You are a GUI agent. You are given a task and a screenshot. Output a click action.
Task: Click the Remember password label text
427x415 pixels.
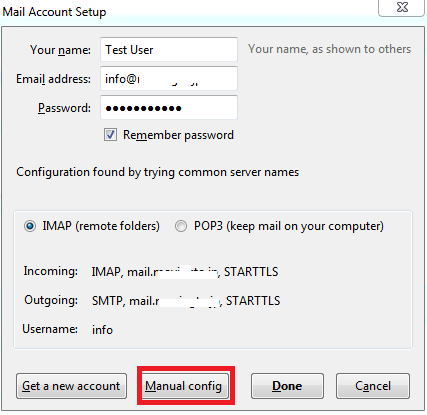tap(178, 135)
